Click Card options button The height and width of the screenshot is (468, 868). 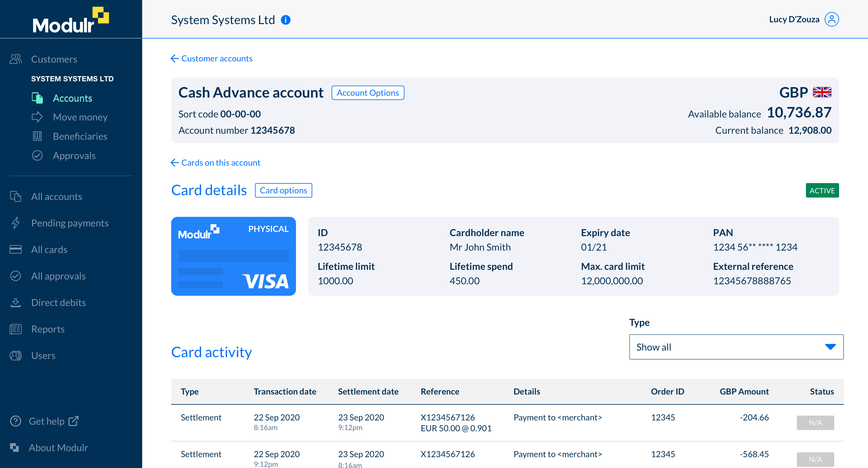283,190
